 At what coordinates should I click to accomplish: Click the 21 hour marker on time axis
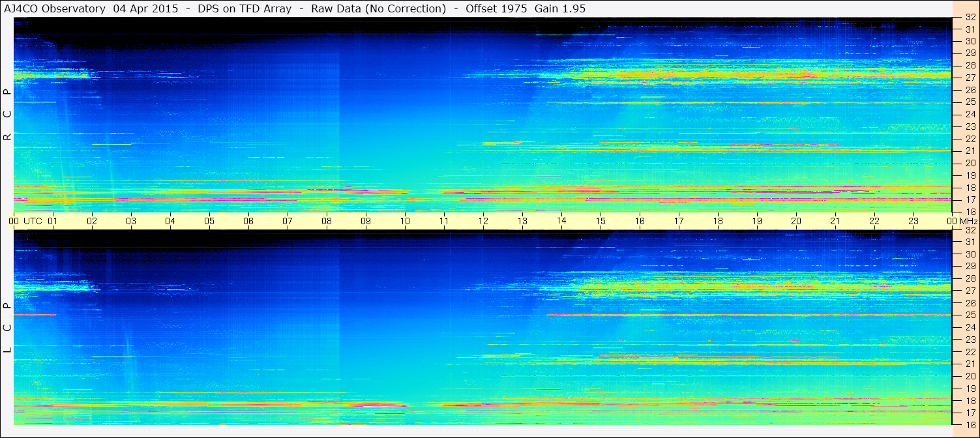(x=835, y=221)
